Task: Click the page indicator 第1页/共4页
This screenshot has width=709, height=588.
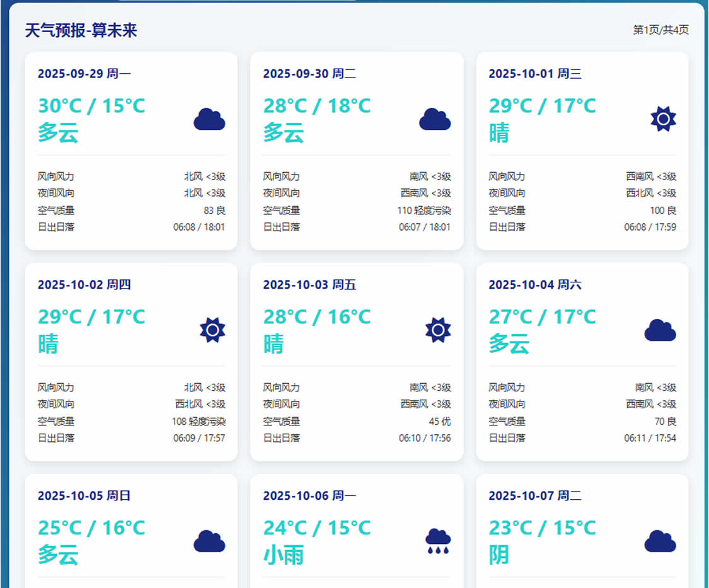Action: (x=660, y=30)
